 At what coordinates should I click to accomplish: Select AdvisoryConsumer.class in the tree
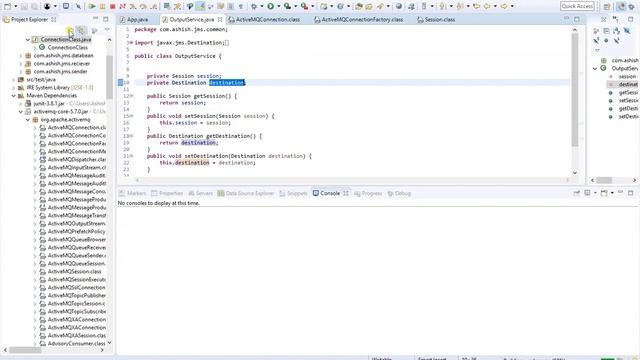point(76,343)
